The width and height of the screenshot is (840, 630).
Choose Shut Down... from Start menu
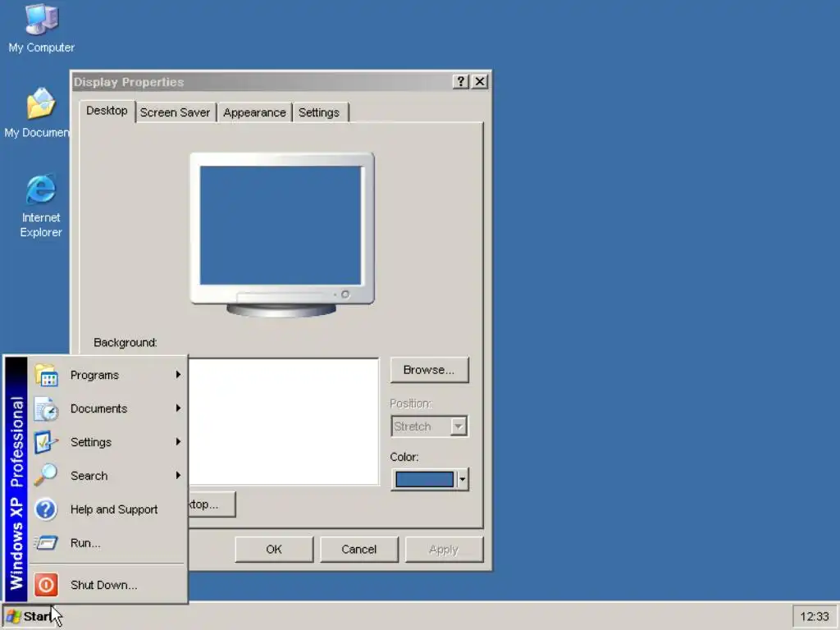(x=107, y=584)
